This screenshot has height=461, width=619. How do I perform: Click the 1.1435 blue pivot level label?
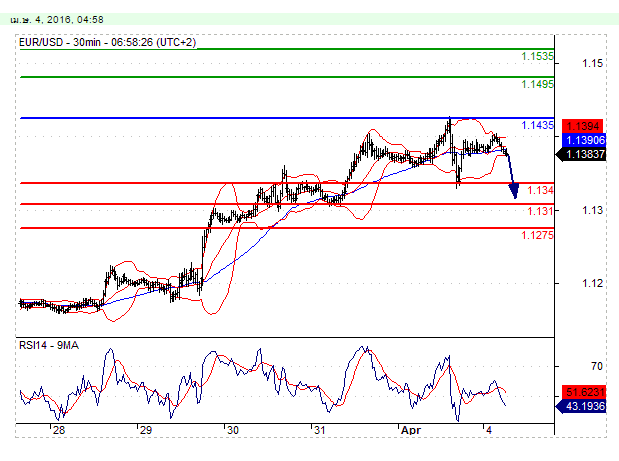click(537, 126)
